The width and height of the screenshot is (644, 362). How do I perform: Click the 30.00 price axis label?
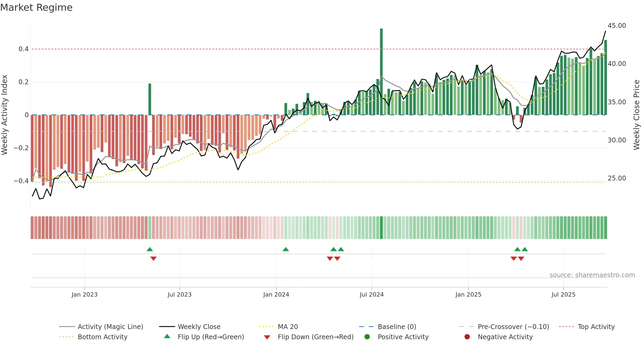(617, 140)
